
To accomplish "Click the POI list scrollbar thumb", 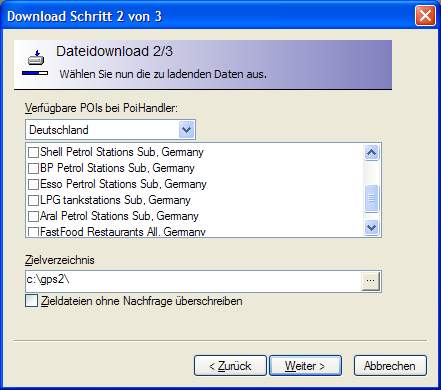I will pos(371,198).
